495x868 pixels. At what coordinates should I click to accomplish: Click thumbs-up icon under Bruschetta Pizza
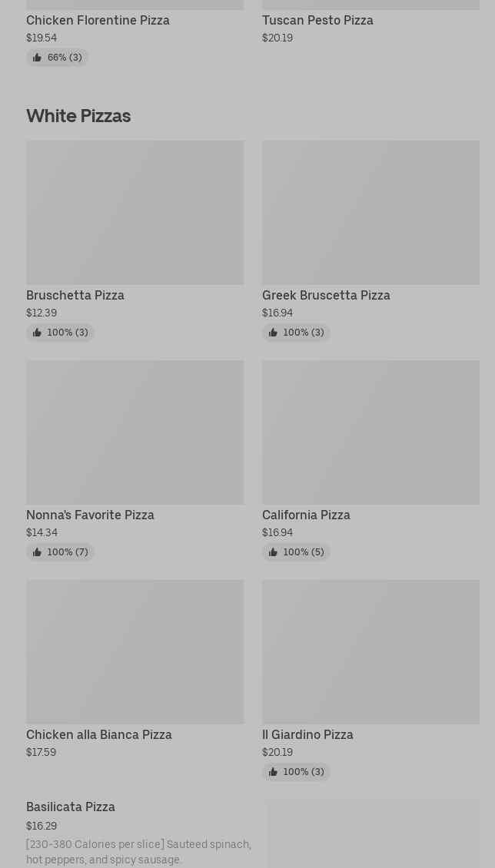[37, 333]
